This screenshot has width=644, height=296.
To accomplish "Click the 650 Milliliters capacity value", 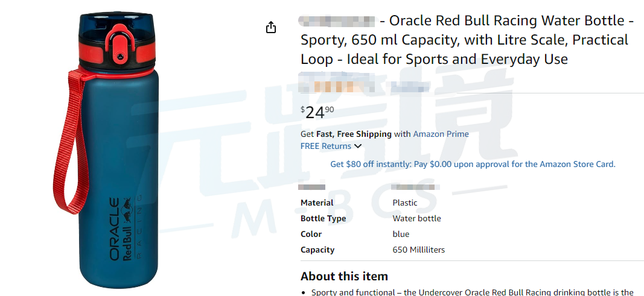I will [418, 250].
